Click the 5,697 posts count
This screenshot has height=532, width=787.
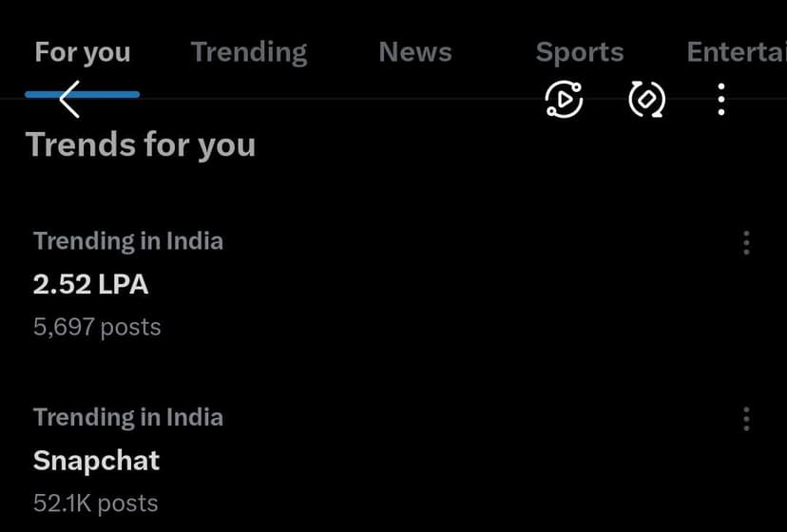click(x=97, y=327)
